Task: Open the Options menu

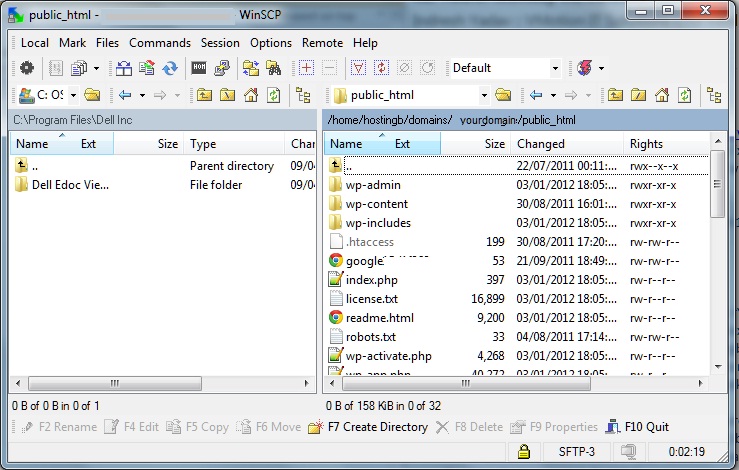Action: 271,43
